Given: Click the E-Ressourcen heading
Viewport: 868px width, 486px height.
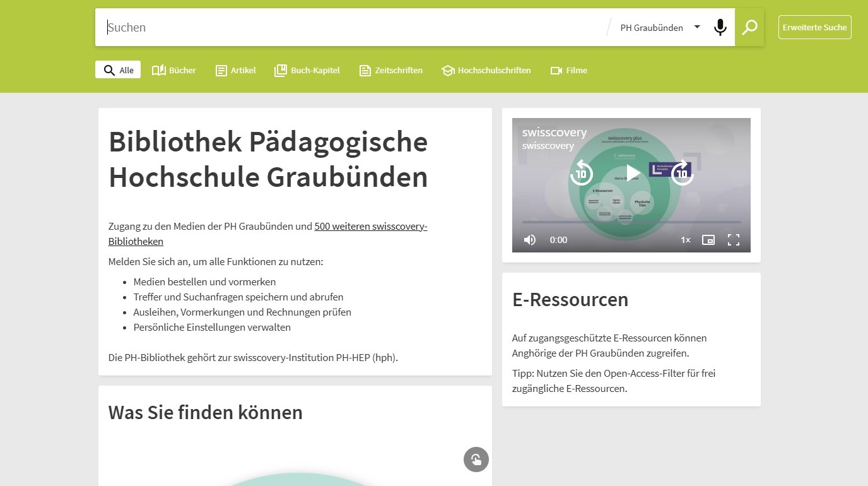Looking at the screenshot, I should (x=570, y=299).
